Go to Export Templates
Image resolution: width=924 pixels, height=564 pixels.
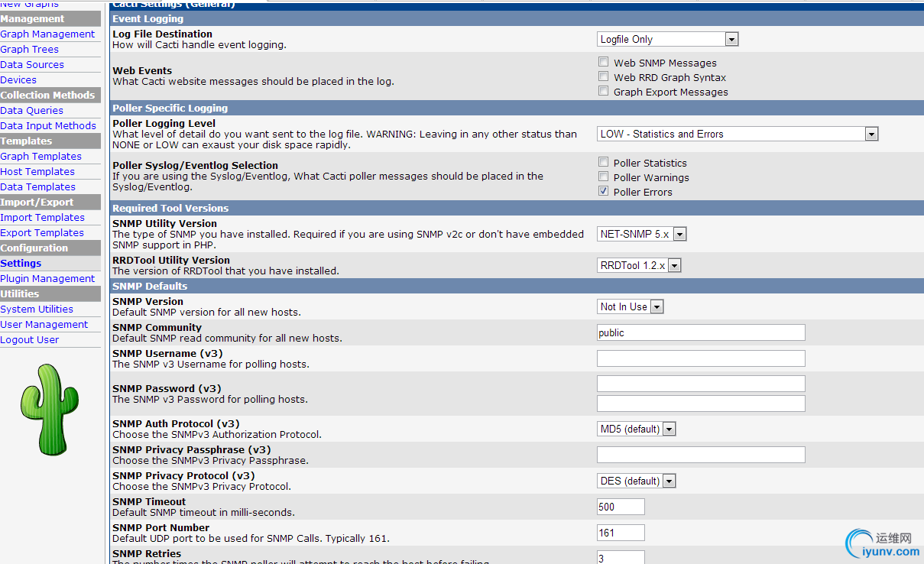click(42, 232)
